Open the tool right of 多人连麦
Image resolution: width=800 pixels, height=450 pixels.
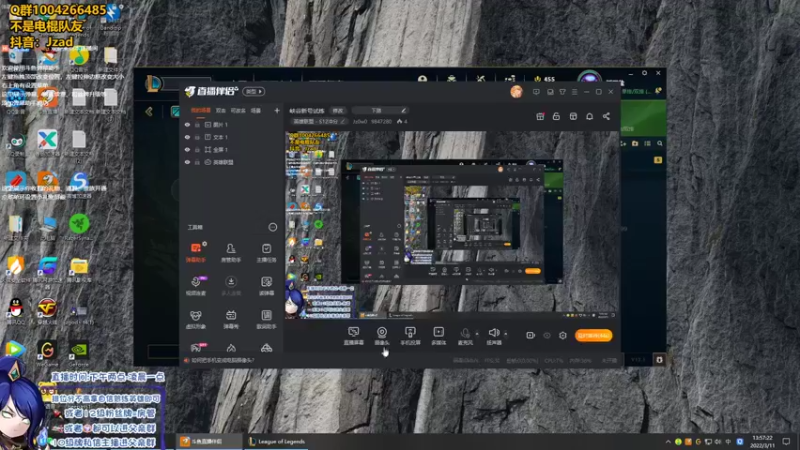click(266, 286)
